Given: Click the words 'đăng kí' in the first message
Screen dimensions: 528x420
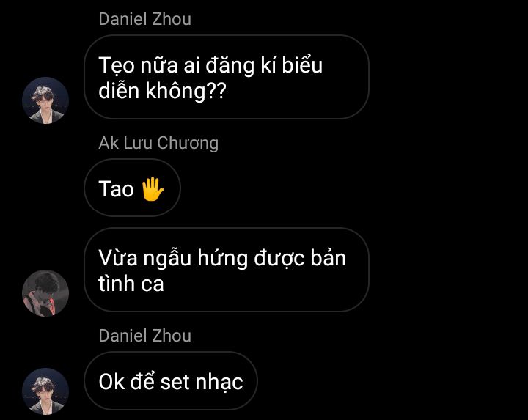Looking at the screenshot, I should [241, 65].
